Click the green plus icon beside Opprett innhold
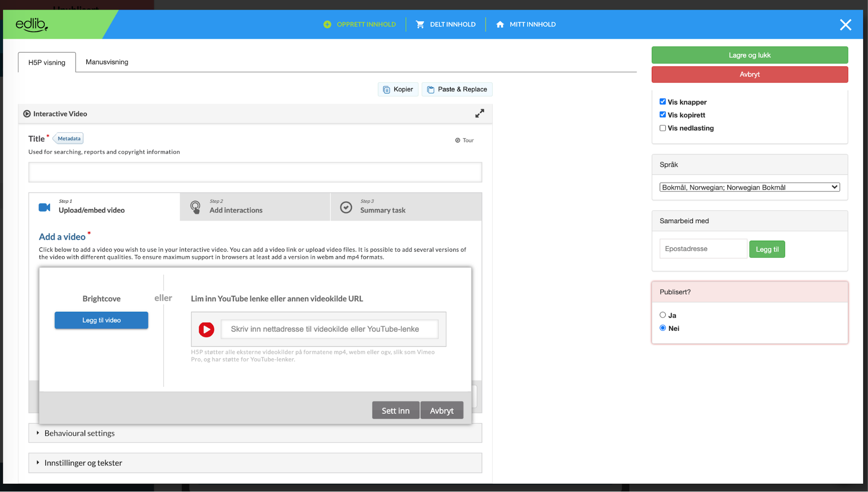Image resolution: width=868 pixels, height=492 pixels. [x=327, y=24]
